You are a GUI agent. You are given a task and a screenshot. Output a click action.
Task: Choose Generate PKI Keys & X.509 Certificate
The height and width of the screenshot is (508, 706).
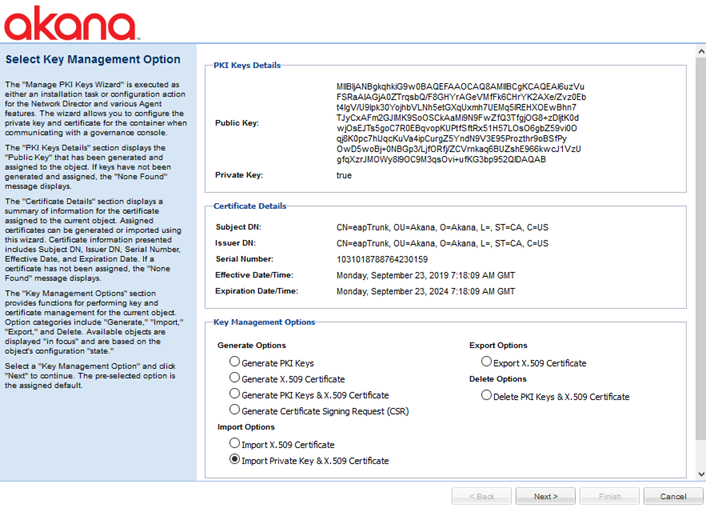click(235, 394)
